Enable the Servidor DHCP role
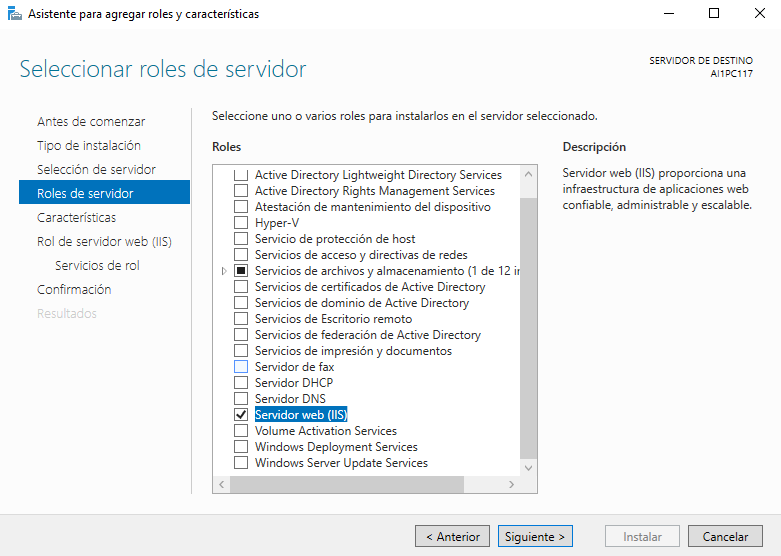Viewport: 781px width, 556px height. [241, 383]
